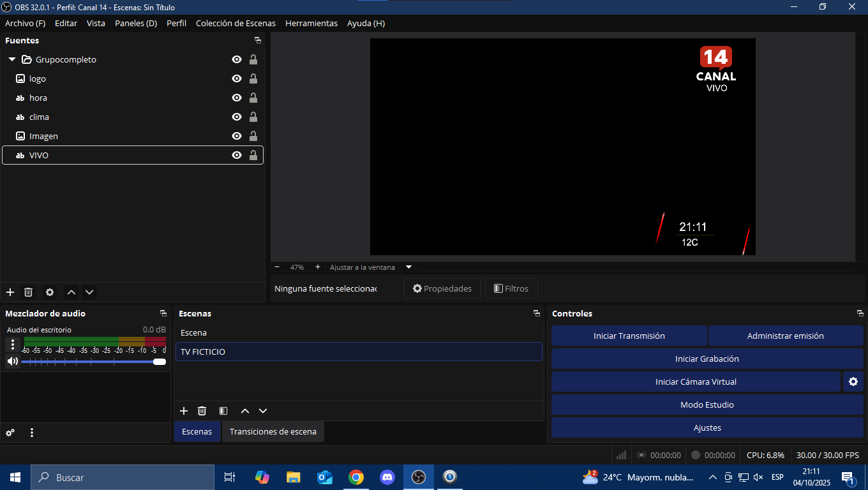Add a new source with the plus icon

coord(10,292)
